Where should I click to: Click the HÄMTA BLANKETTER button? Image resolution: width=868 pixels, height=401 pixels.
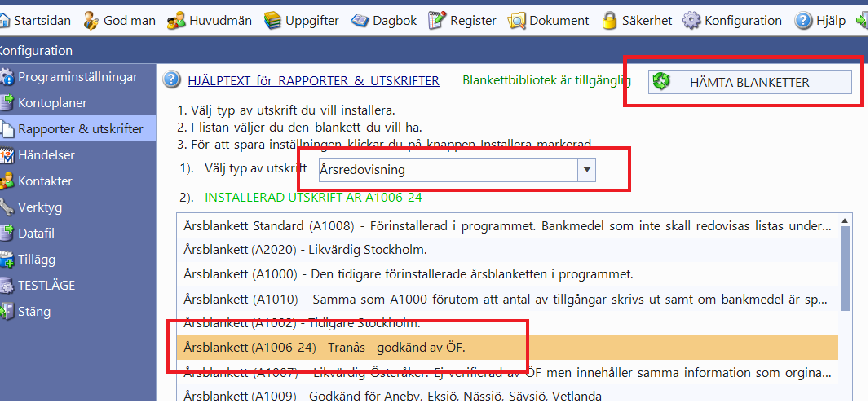(749, 82)
